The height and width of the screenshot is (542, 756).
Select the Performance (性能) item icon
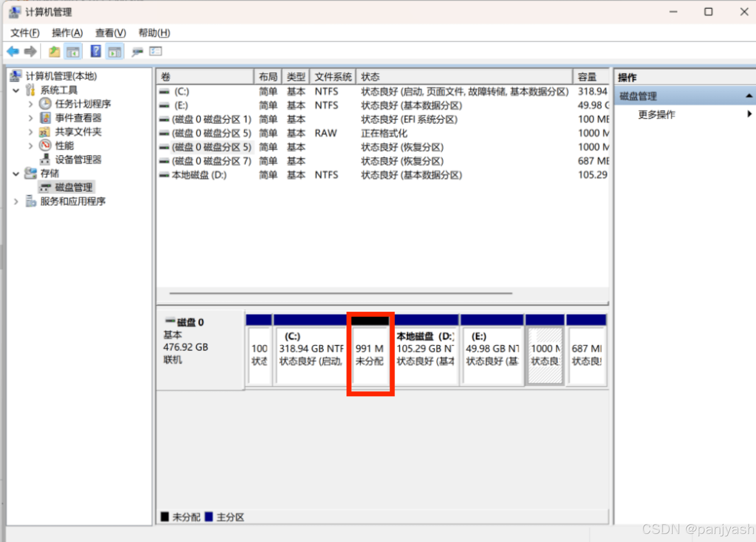[x=45, y=145]
